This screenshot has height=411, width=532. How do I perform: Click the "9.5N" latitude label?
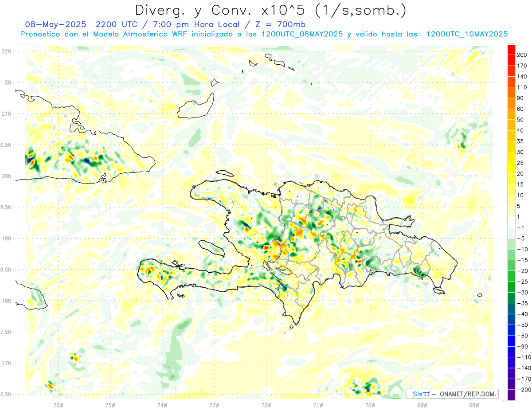pos(6,207)
